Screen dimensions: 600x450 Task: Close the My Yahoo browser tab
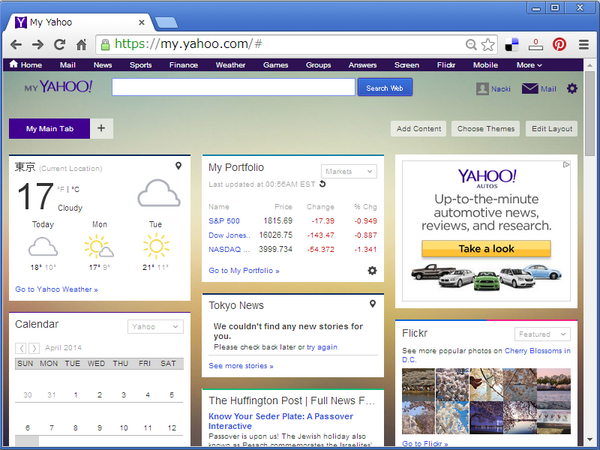coord(142,23)
